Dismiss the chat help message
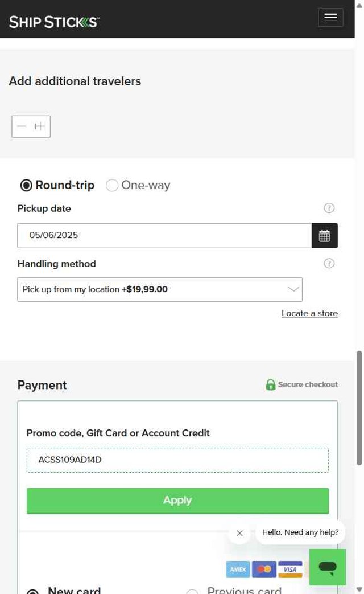 click(x=239, y=533)
